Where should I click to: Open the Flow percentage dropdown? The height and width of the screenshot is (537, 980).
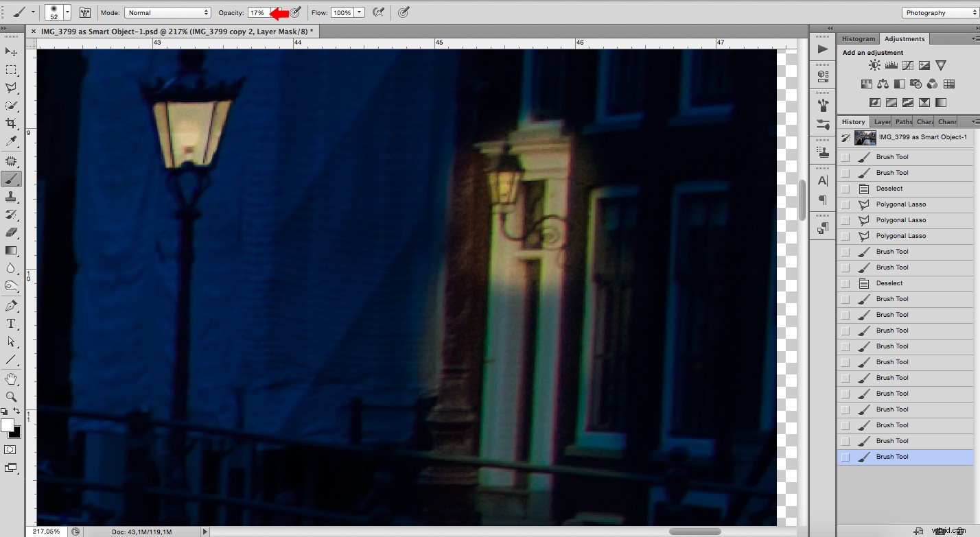(358, 12)
